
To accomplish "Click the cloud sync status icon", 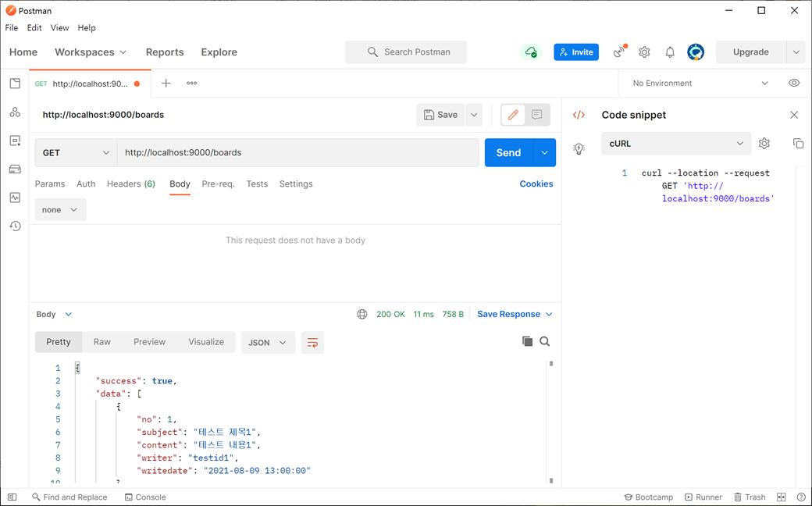I will point(531,52).
